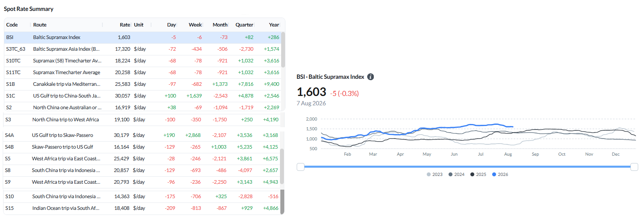Select the S2 row code
Screen dimensions: 644x220
click(x=9, y=108)
